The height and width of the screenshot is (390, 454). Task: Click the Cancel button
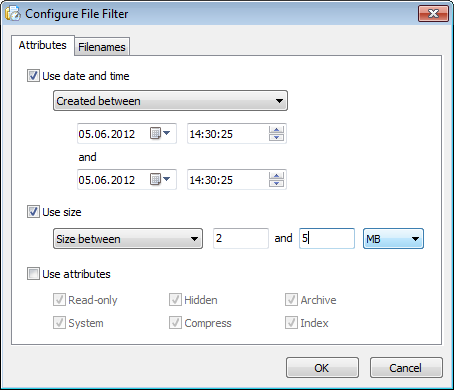[x=406, y=368]
